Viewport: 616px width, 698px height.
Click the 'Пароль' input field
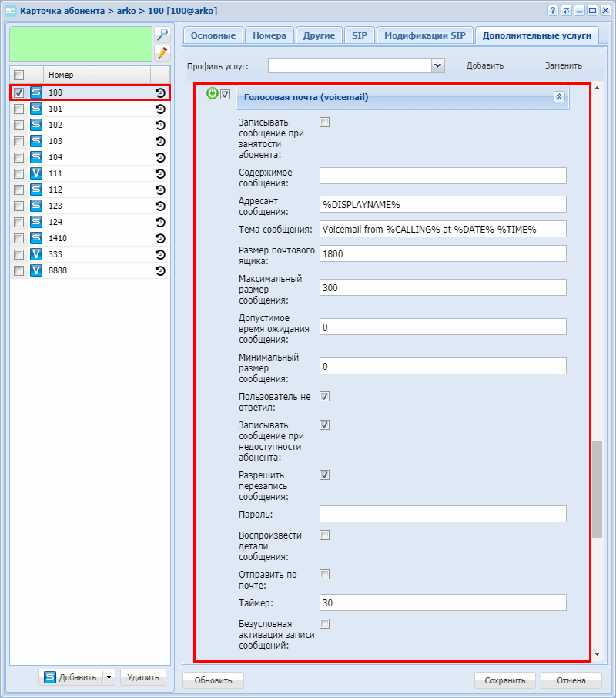tap(443, 514)
